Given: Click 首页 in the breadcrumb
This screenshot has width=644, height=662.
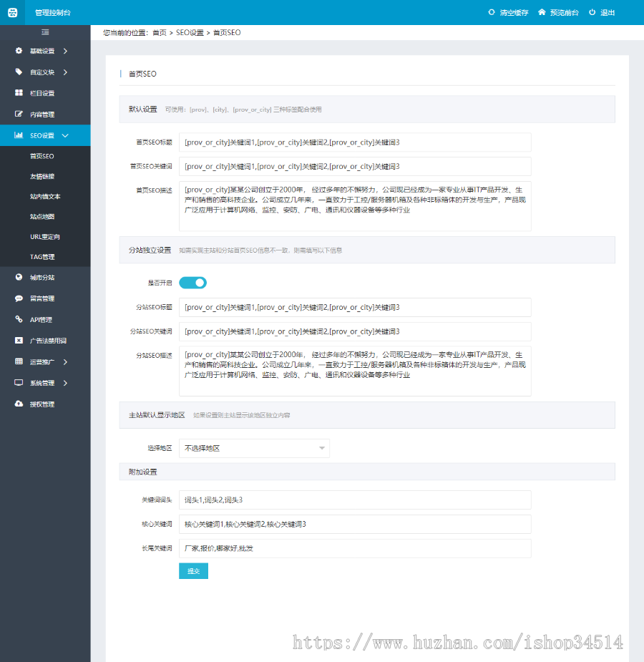Looking at the screenshot, I should pyautogui.click(x=159, y=32).
